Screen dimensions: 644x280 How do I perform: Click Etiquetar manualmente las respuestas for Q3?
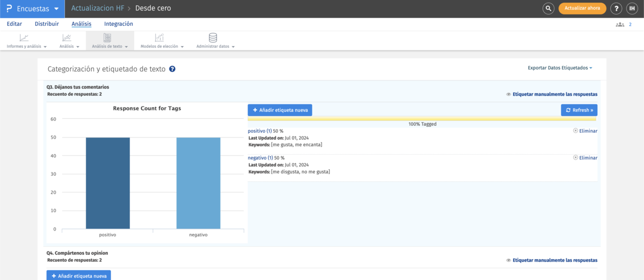click(x=555, y=94)
